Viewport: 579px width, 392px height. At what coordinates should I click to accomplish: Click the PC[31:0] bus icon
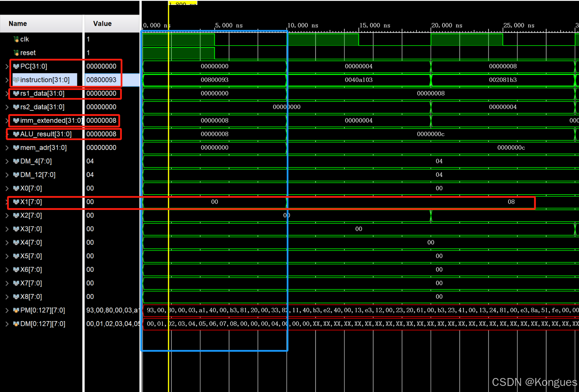16,66
